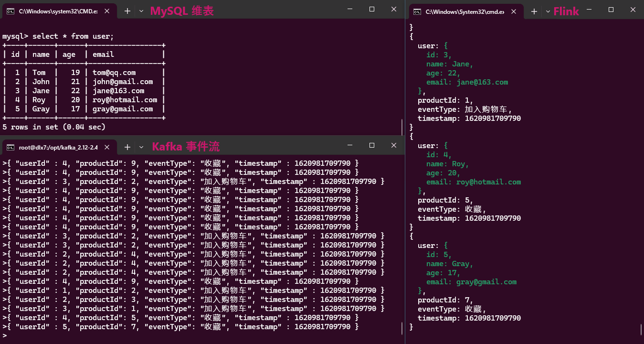Click 'eventType: 加入购物车,' in the Flink output
This screenshot has height=344, width=644.
pyautogui.click(x=465, y=109)
